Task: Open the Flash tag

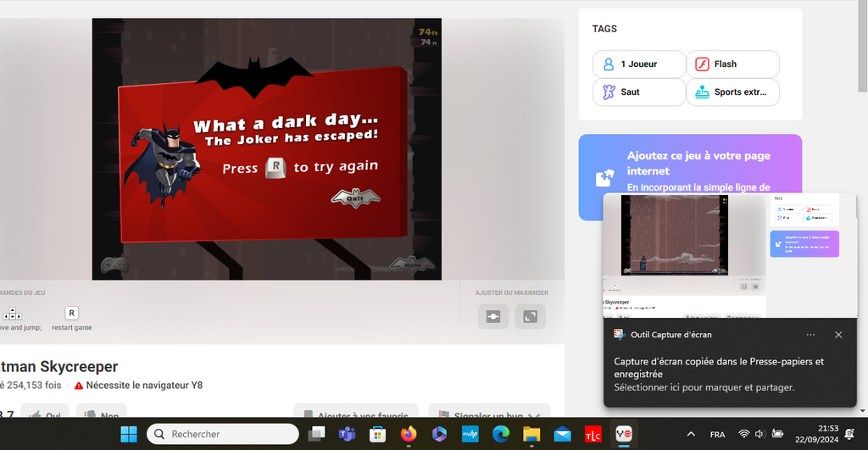Action: click(732, 64)
